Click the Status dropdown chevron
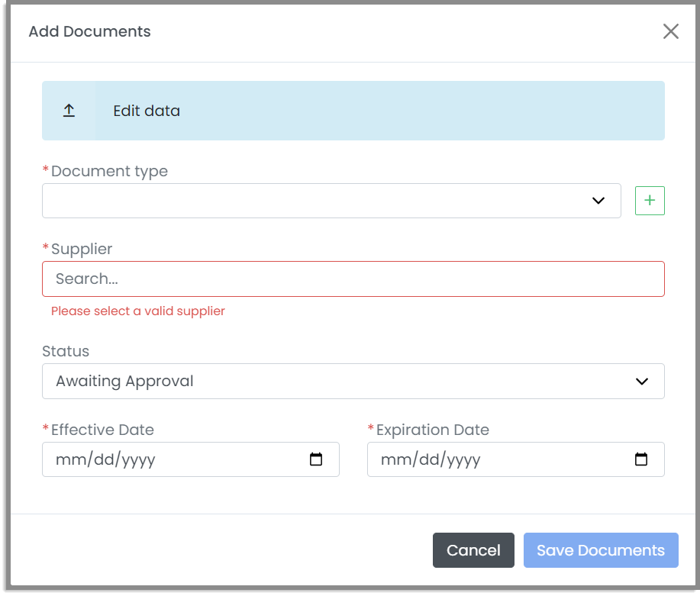The height and width of the screenshot is (596, 700). click(x=642, y=381)
